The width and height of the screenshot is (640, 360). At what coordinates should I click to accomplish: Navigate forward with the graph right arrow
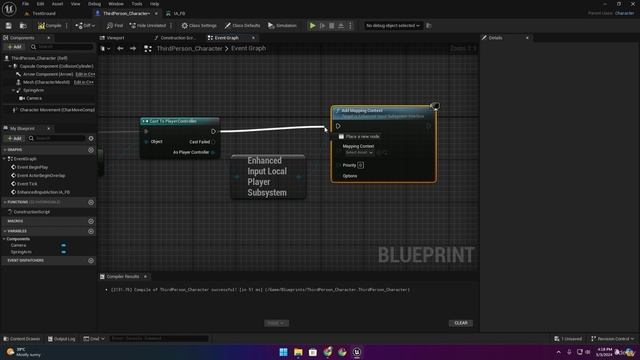[133, 49]
